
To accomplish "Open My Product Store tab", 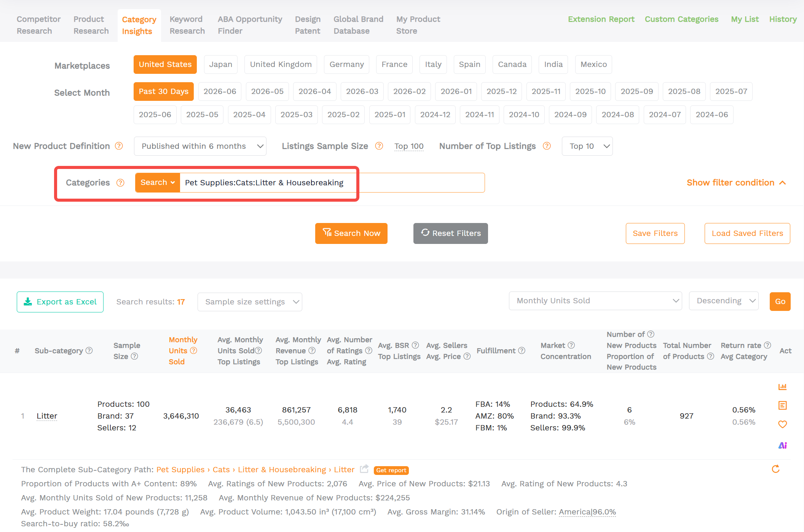I will 418,25.
